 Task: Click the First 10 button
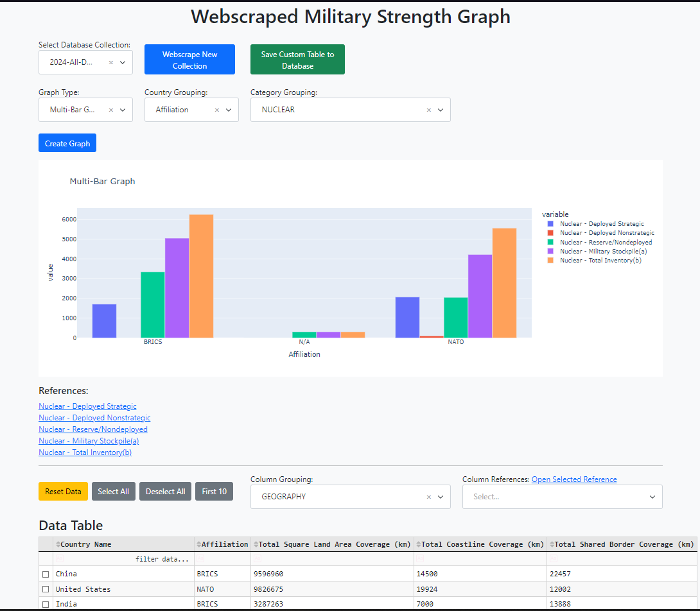214,492
